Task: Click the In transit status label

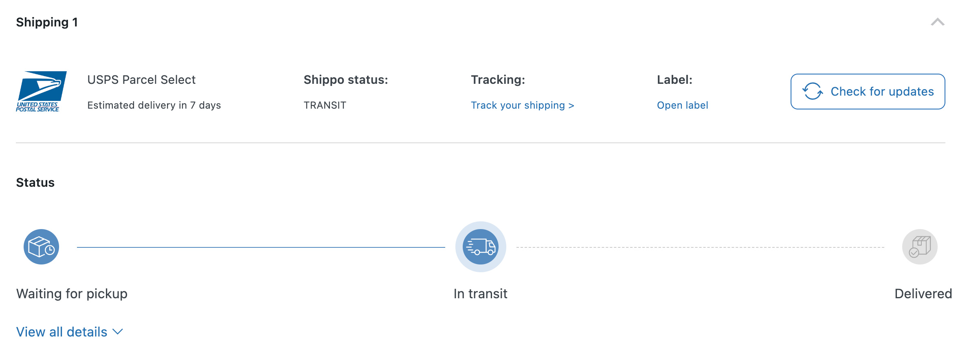Action: pos(481,293)
